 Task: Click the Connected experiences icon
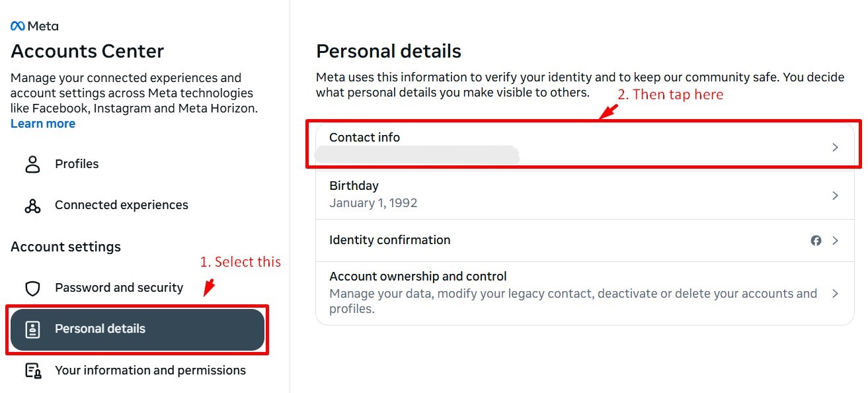(32, 205)
